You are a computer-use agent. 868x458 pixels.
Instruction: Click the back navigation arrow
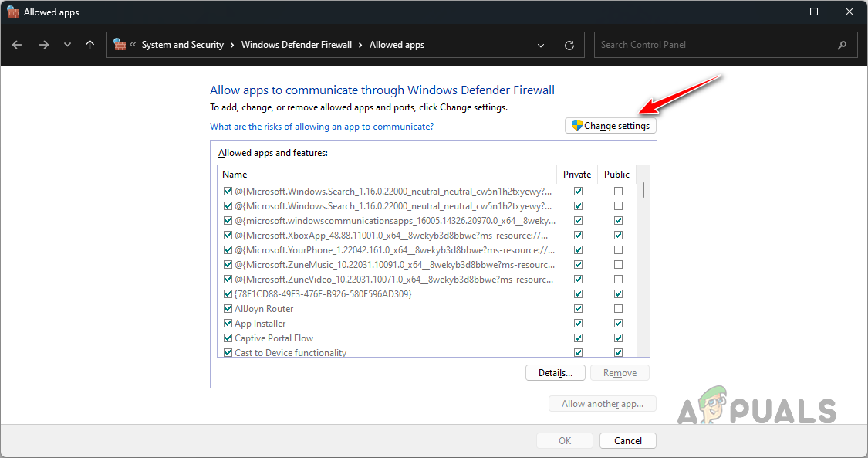[17, 45]
